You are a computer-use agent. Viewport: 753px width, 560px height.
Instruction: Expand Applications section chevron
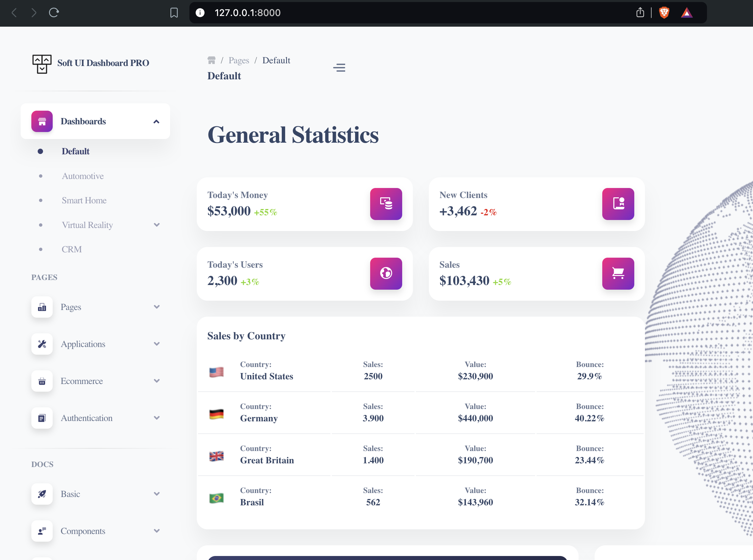(157, 344)
